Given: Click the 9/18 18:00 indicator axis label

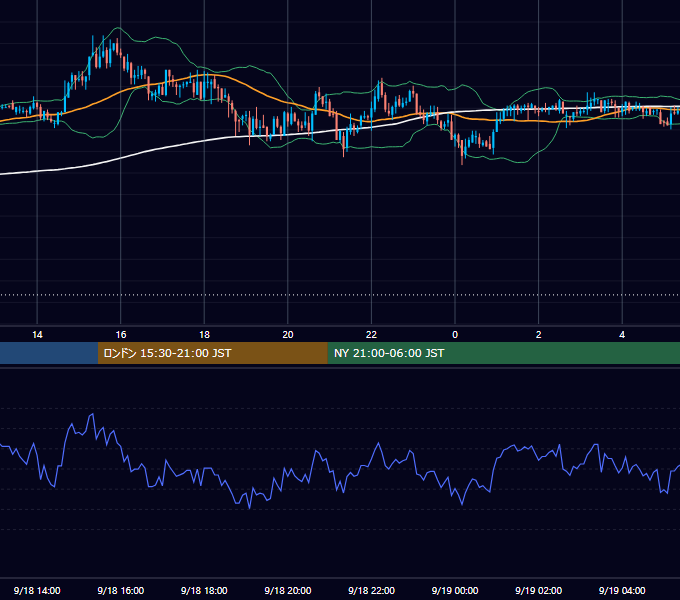Looking at the screenshot, I should [204, 590].
